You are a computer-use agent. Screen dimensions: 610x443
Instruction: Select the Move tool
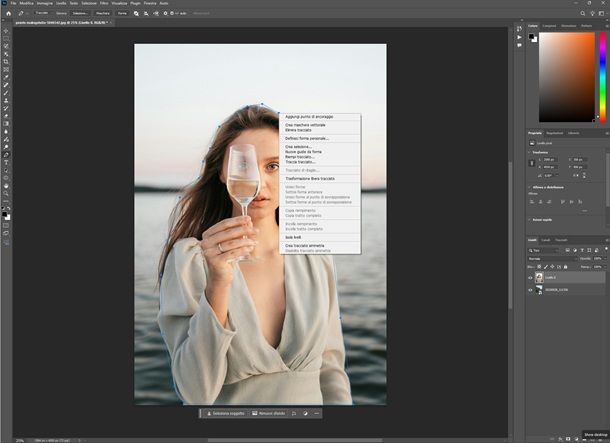[x=6, y=31]
